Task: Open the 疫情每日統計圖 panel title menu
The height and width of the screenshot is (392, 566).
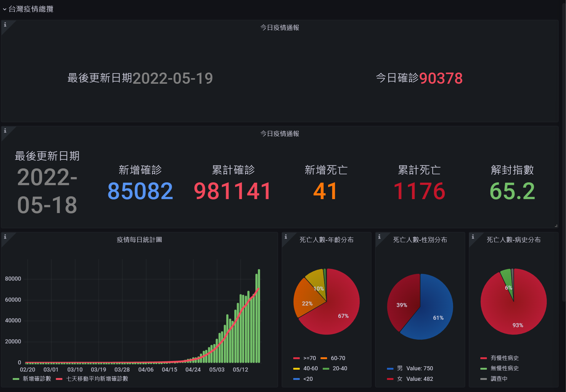Action: 139,240
